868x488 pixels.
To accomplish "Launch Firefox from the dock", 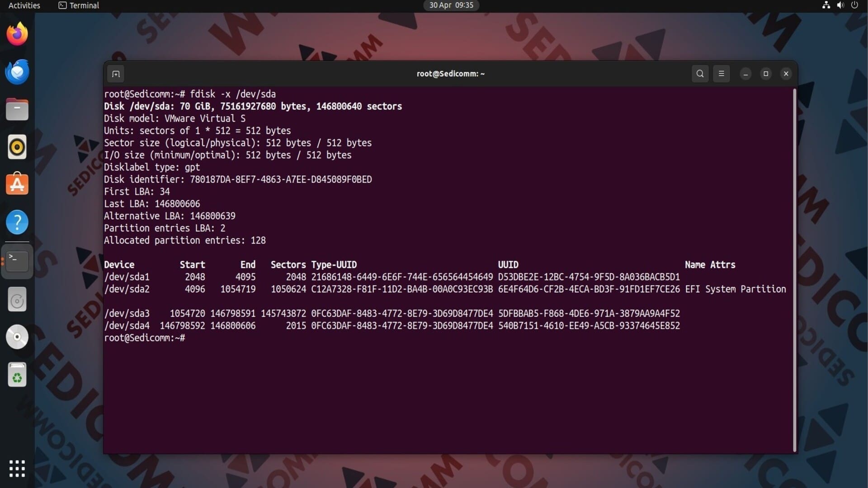I will [x=17, y=34].
